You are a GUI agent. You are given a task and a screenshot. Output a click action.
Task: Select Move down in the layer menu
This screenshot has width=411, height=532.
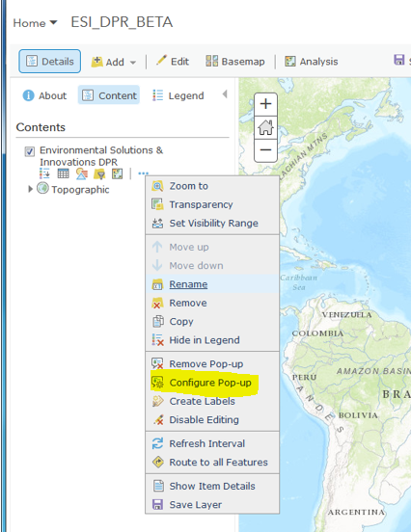(x=212, y=266)
